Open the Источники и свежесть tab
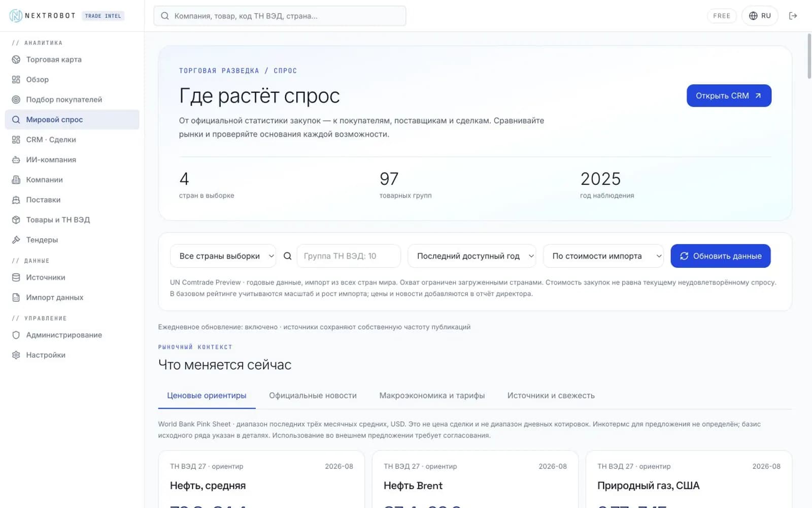 551,396
